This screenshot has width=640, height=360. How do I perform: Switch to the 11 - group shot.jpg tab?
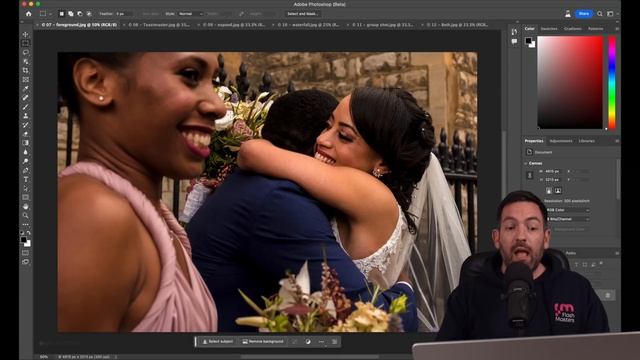coord(383,25)
